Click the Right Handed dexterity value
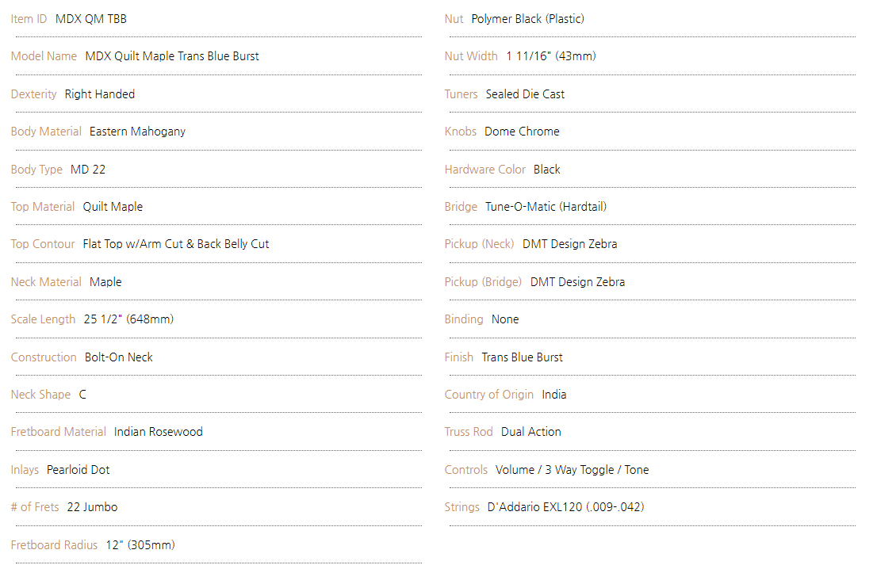 click(100, 94)
